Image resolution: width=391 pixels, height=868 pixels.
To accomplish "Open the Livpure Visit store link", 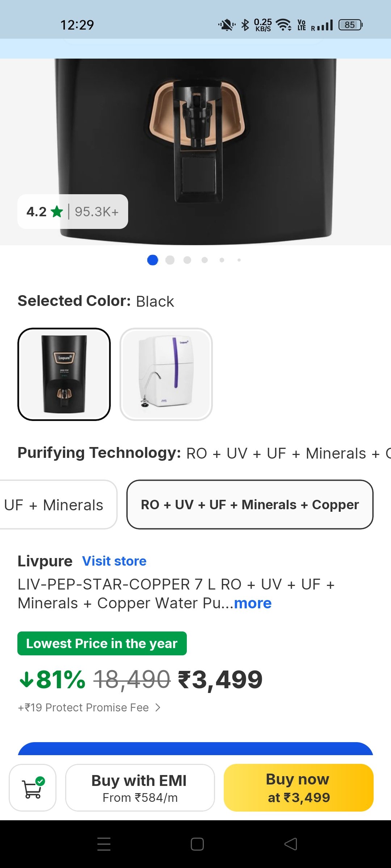I will click(114, 561).
